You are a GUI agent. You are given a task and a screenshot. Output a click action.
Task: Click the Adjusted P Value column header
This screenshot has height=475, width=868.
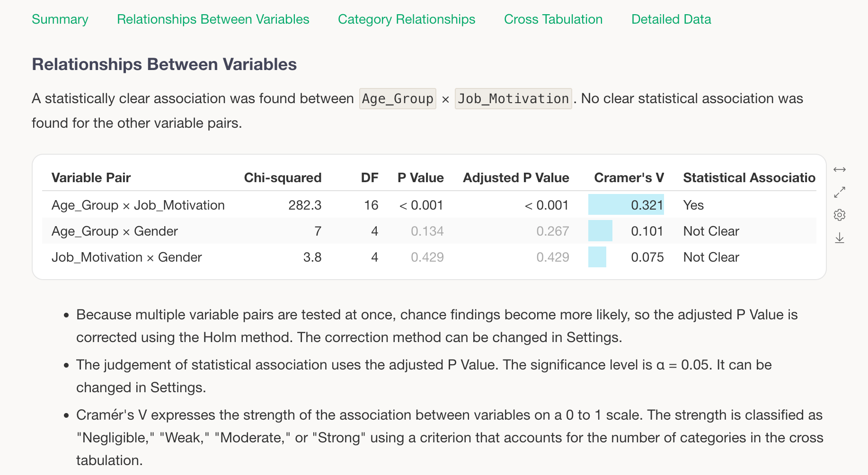pos(516,178)
